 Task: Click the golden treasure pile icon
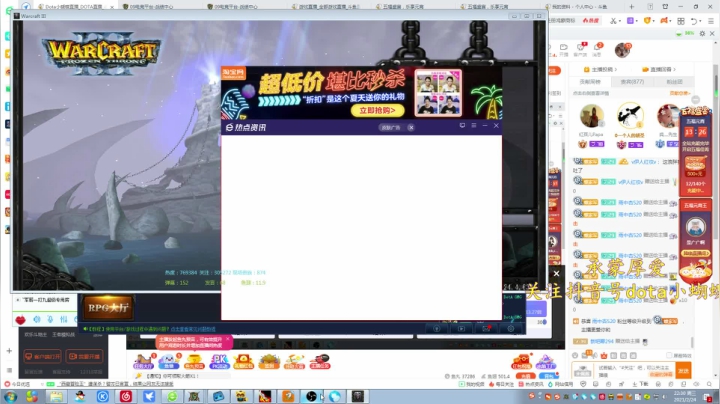coord(269,361)
